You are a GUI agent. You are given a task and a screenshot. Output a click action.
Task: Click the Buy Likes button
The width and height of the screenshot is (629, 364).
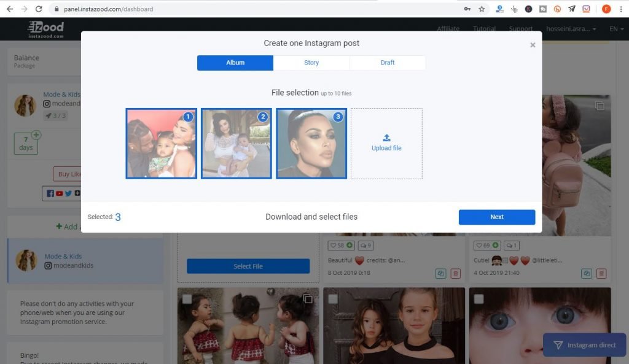pos(68,174)
